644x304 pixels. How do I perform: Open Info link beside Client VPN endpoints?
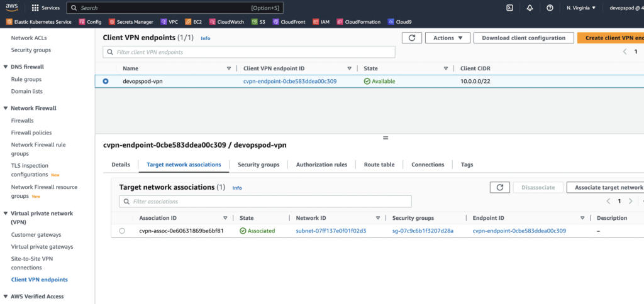click(206, 38)
